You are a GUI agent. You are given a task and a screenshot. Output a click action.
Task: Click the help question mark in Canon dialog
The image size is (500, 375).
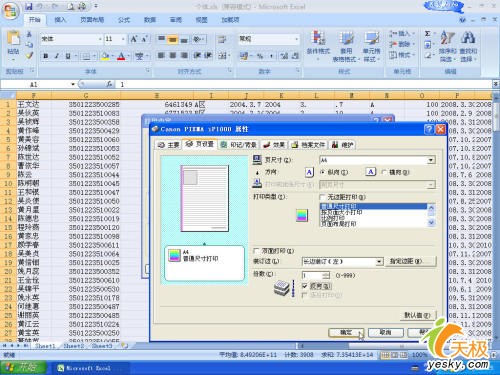point(429,129)
